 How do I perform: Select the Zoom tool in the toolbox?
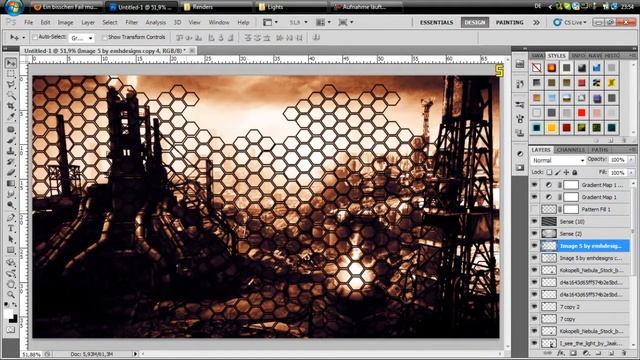11,295
